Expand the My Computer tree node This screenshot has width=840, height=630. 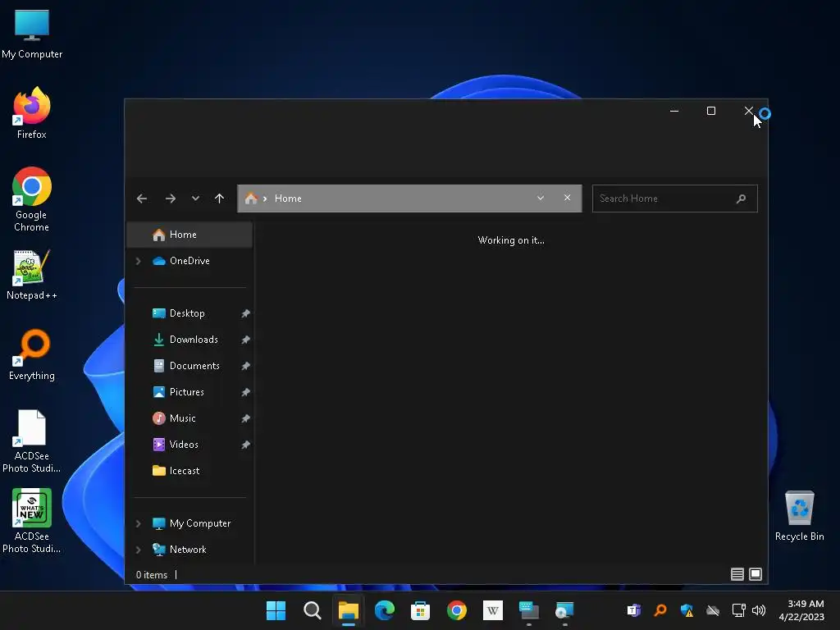(138, 523)
